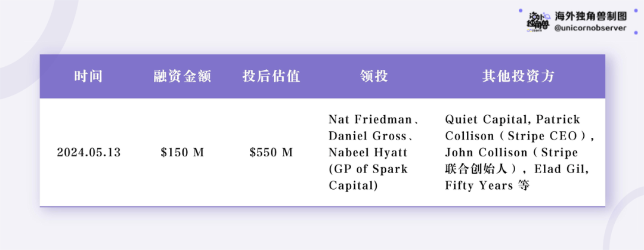Click the $150 M funding amount
The height and width of the screenshot is (250, 644).
tap(182, 153)
